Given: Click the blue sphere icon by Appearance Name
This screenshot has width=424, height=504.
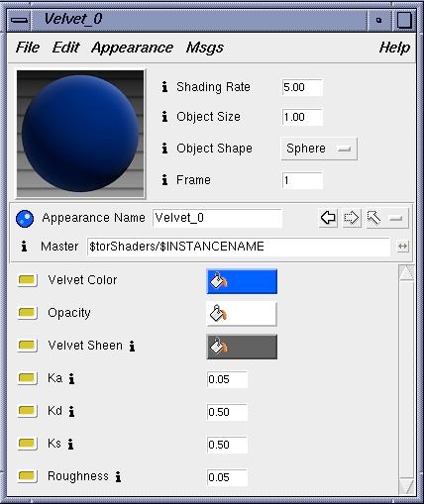Looking at the screenshot, I should pos(25,219).
